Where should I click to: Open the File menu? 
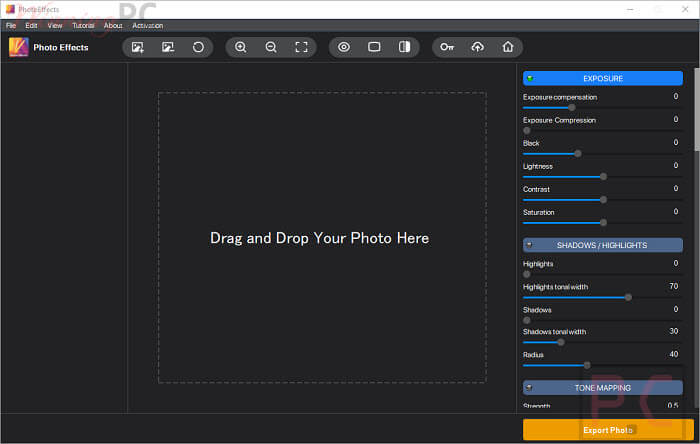coord(11,25)
